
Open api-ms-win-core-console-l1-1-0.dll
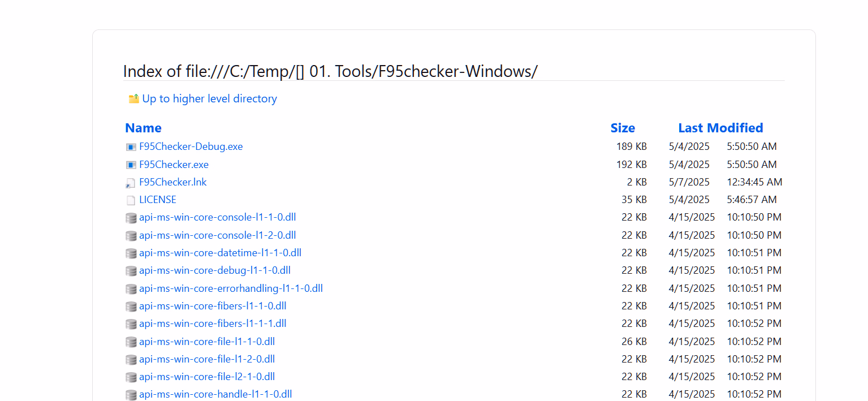218,217
